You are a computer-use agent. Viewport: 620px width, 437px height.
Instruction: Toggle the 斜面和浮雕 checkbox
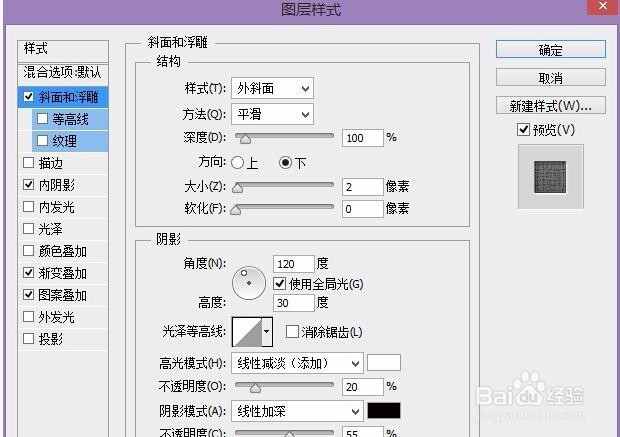tap(28, 96)
